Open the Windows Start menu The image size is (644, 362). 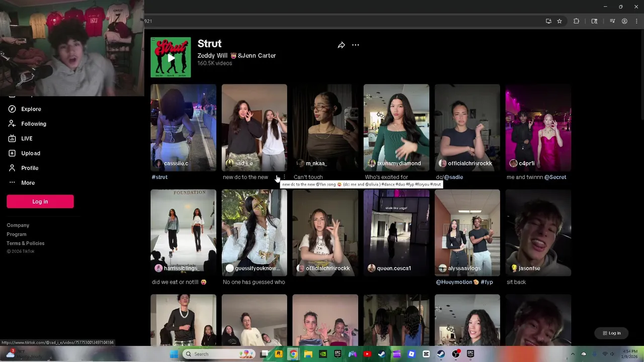[174, 354]
